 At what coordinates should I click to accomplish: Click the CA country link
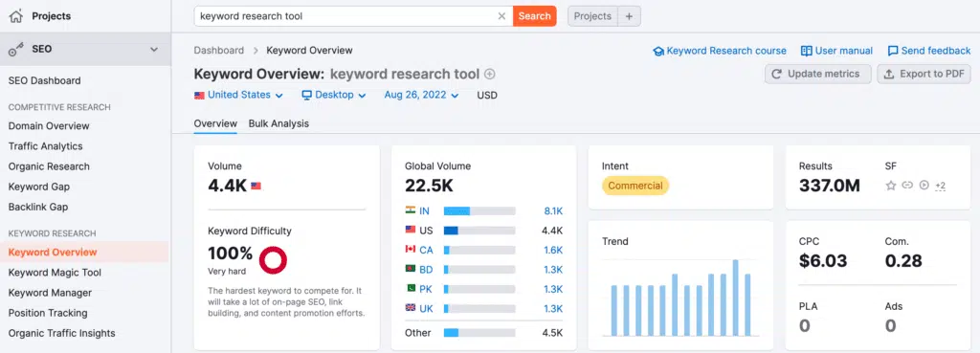click(426, 250)
